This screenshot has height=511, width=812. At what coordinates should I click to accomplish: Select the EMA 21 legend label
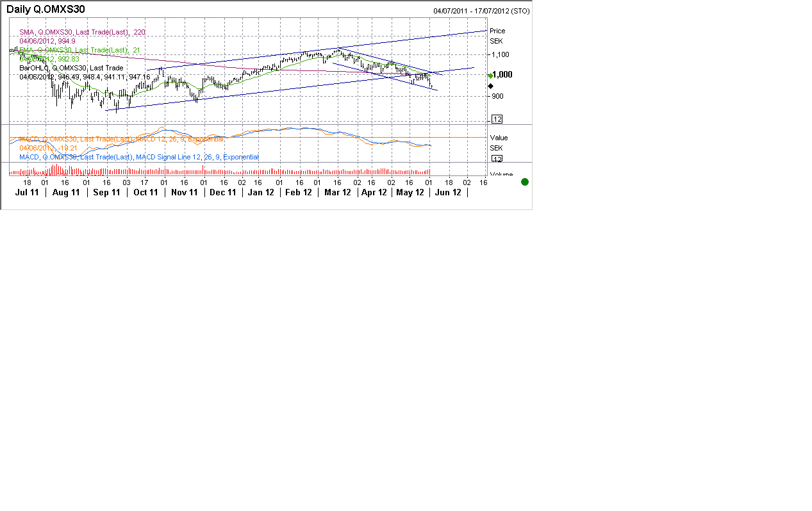pos(79,50)
